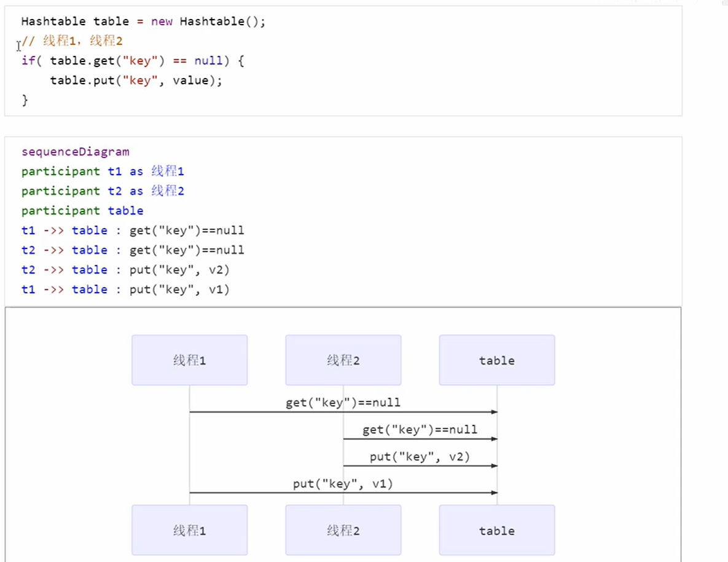Click the bottom table participant box
The image size is (728, 562).
(x=497, y=530)
